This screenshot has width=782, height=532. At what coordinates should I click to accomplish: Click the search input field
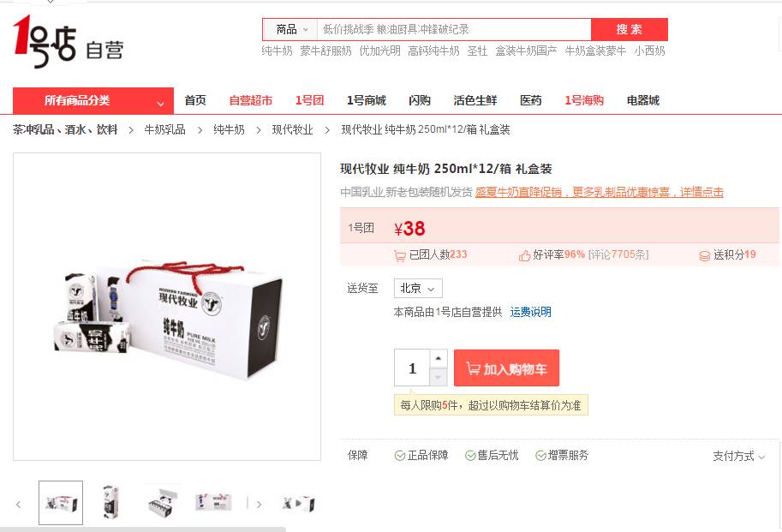coord(454,29)
